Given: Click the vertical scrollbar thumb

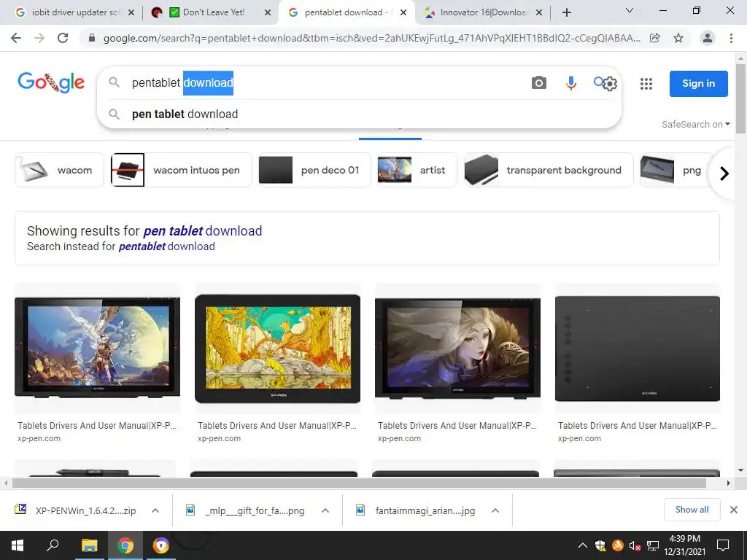Looking at the screenshot, I should click(x=741, y=98).
